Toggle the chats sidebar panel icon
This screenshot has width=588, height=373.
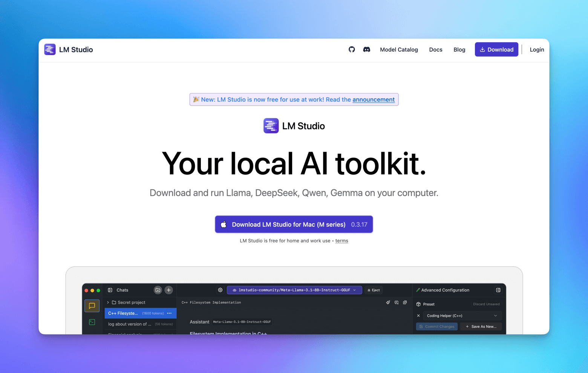point(110,290)
